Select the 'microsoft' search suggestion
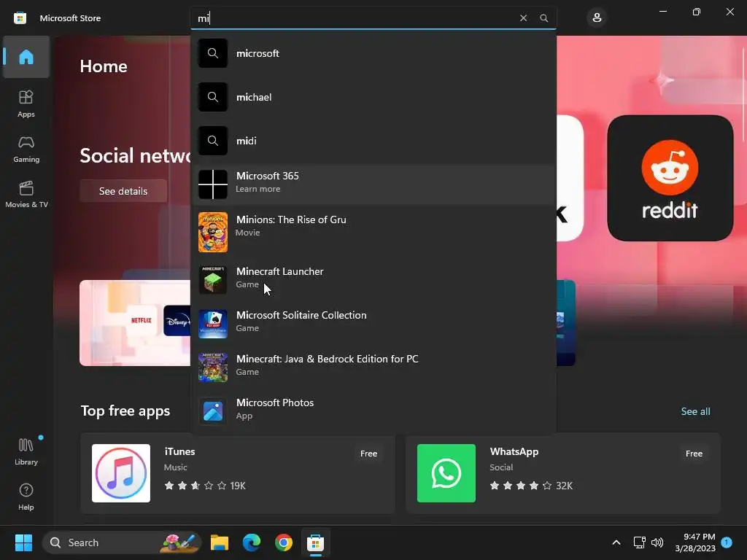The image size is (747, 560). (x=373, y=53)
